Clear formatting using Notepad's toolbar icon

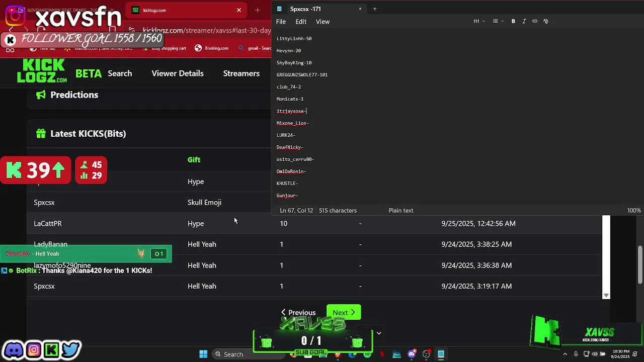546,21
